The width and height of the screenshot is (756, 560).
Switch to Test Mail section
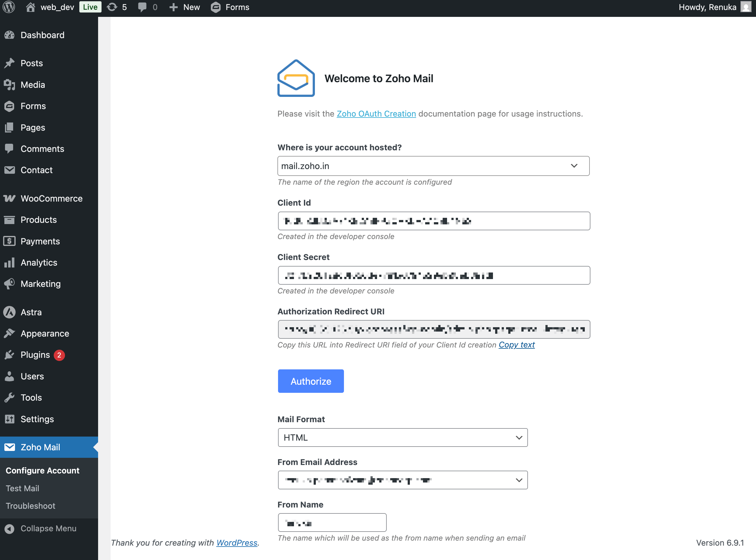pyautogui.click(x=22, y=488)
